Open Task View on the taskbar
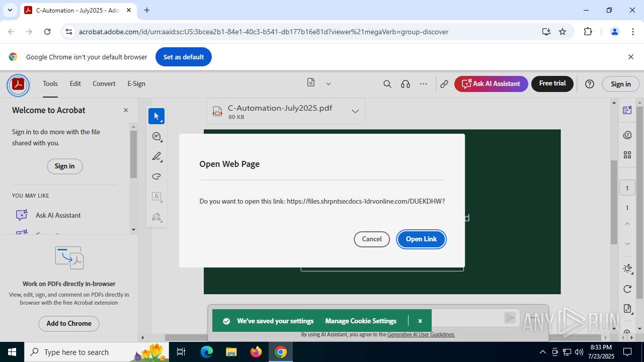This screenshot has height=362, width=644. pyautogui.click(x=181, y=352)
